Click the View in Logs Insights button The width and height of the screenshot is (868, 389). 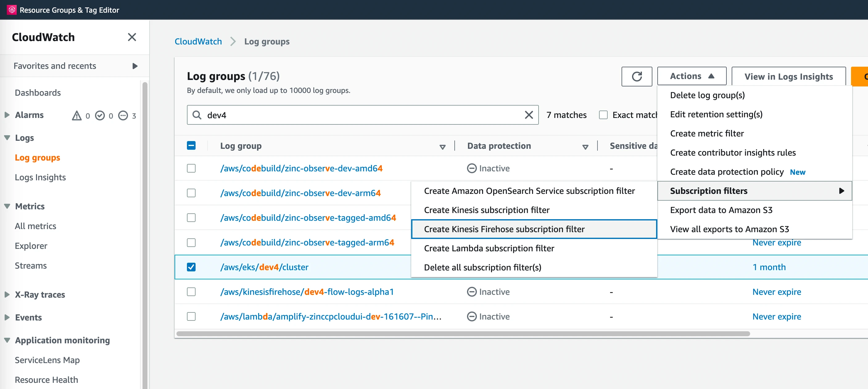click(788, 76)
